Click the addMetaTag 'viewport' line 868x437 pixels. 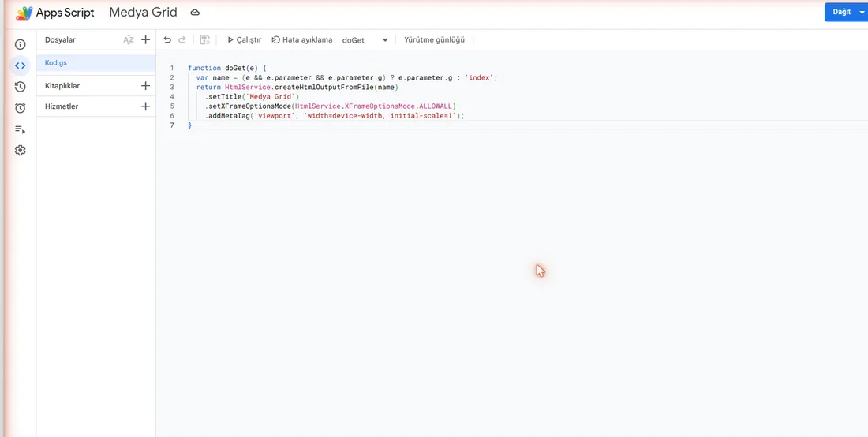335,116
